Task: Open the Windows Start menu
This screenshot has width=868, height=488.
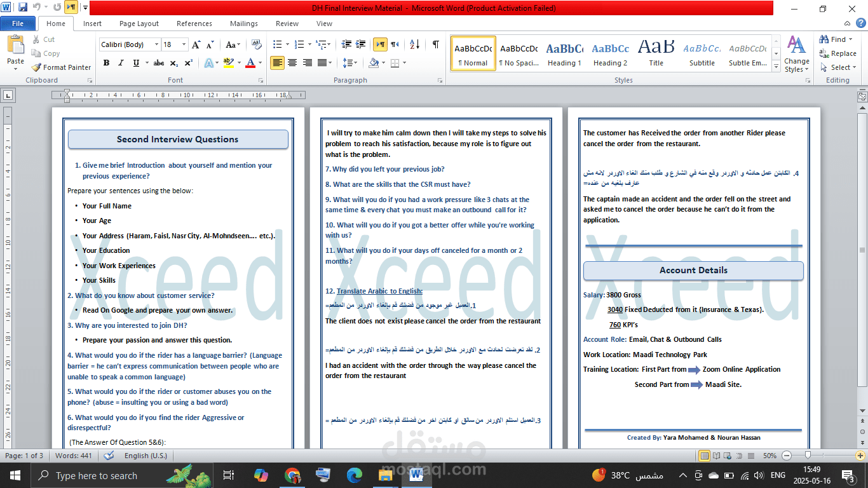Action: click(15, 475)
